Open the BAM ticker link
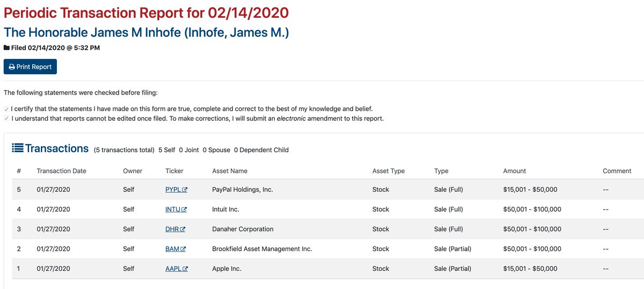This screenshot has width=644, height=289. pos(175,249)
